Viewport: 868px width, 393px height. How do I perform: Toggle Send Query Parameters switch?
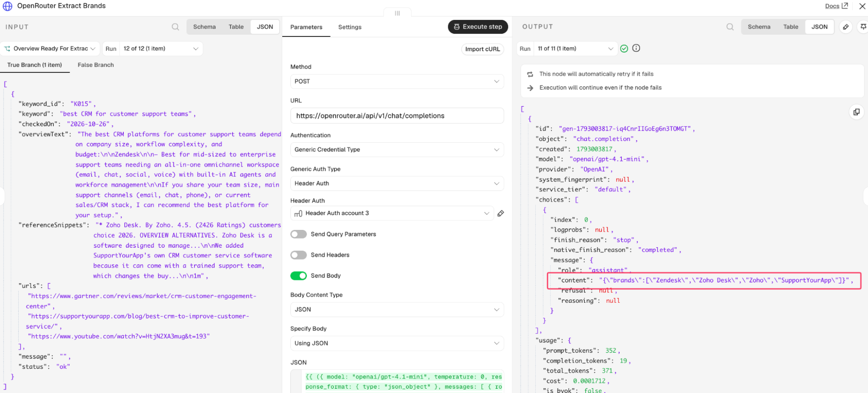click(299, 234)
